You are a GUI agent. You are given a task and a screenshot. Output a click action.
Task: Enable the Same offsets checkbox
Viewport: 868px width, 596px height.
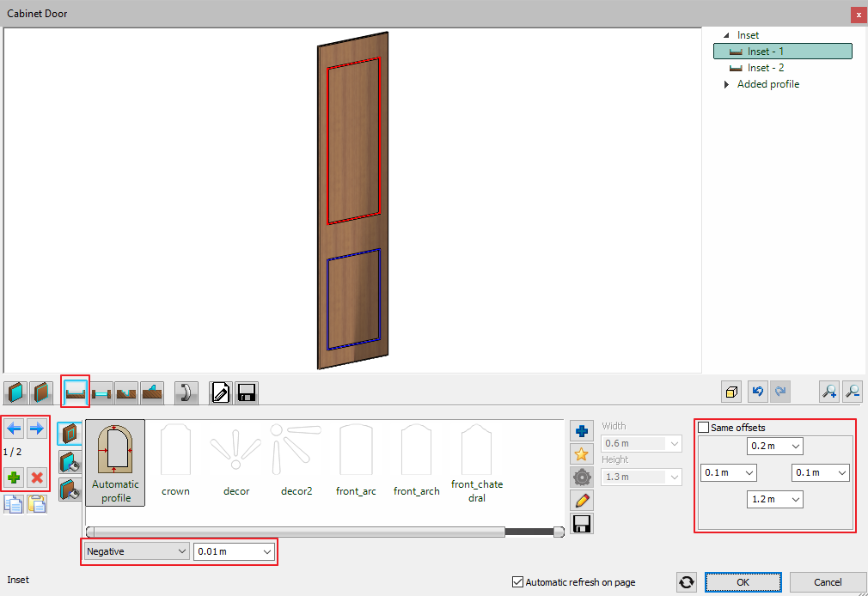pos(704,428)
